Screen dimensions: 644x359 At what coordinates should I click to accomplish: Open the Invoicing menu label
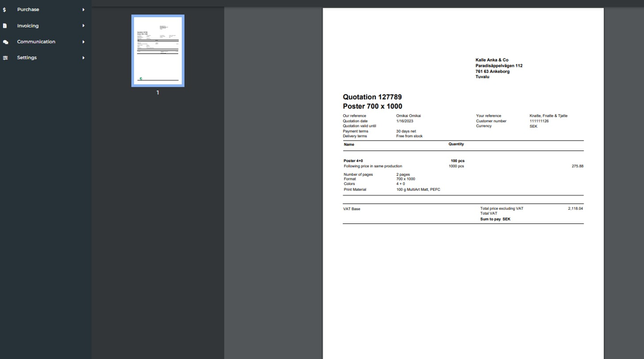(28, 26)
